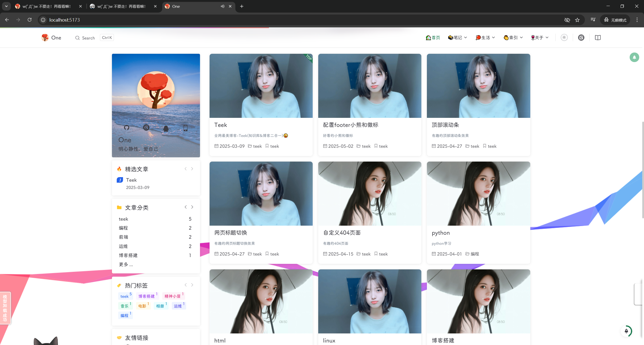Open featured article Teek in 精选文章

(131, 180)
